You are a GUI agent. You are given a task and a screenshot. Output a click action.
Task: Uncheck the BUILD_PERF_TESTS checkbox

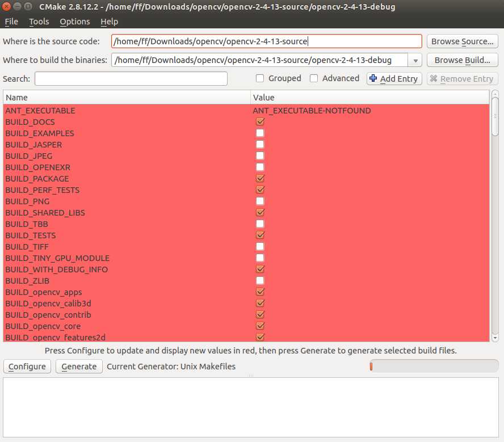[x=260, y=190]
